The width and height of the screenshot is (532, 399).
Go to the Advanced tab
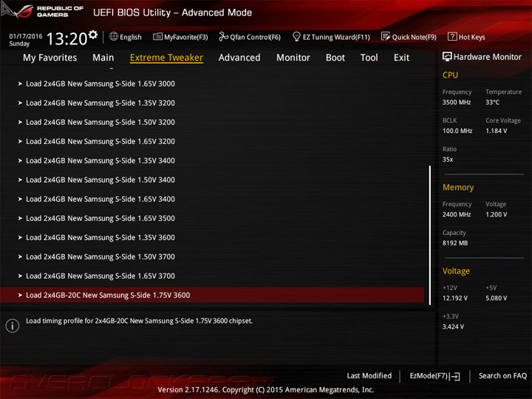tap(239, 58)
